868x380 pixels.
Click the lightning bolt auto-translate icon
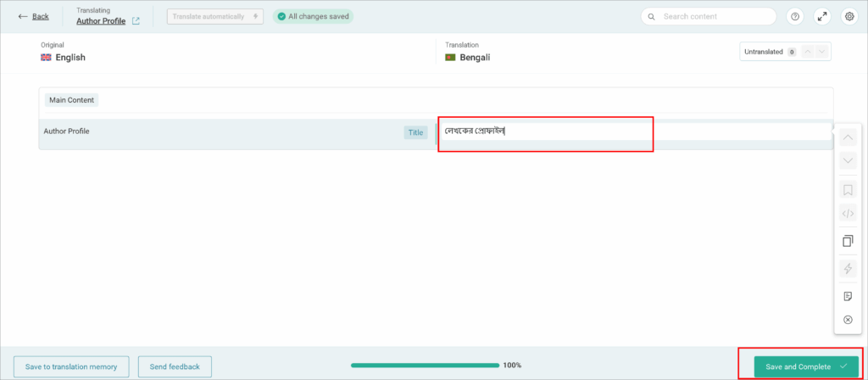848,269
